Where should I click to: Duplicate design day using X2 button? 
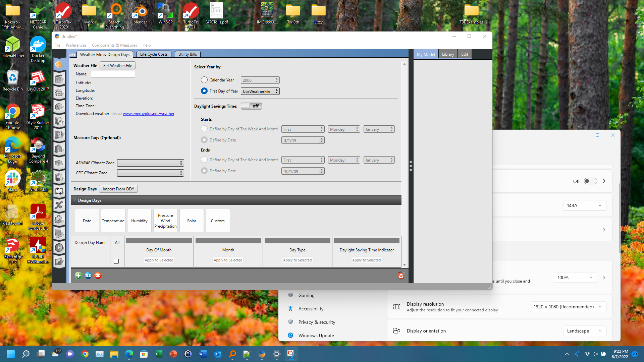click(88, 275)
